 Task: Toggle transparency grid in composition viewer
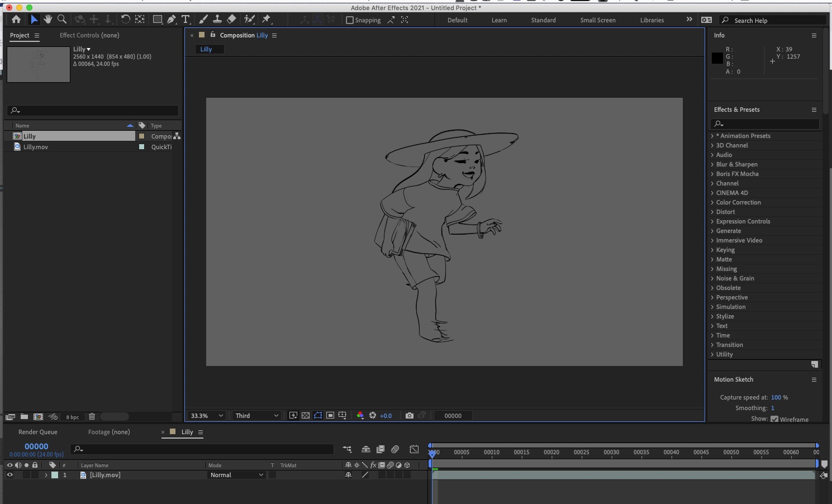(x=306, y=416)
